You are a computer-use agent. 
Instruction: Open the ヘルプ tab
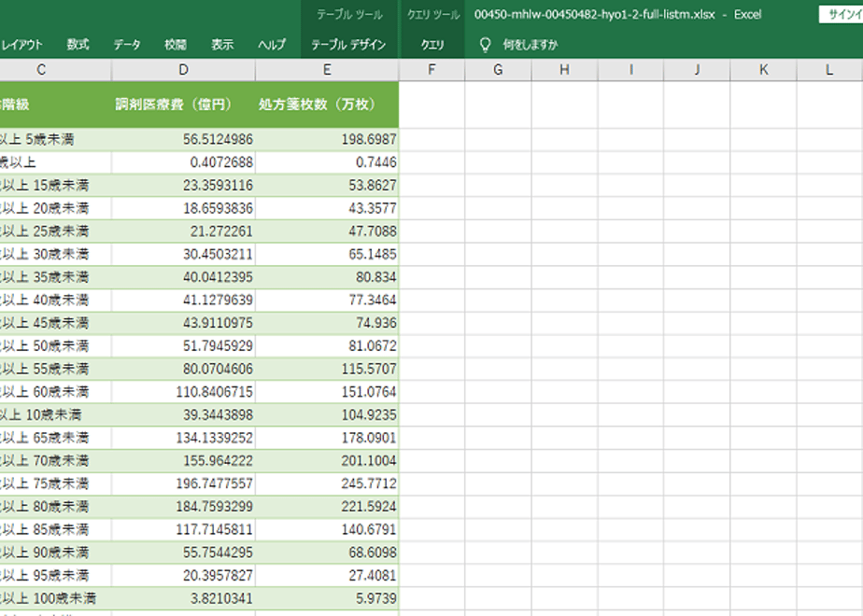(x=272, y=45)
